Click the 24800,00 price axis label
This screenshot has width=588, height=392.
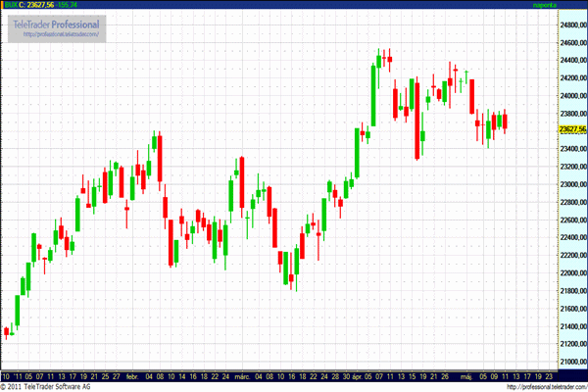[x=571, y=24]
